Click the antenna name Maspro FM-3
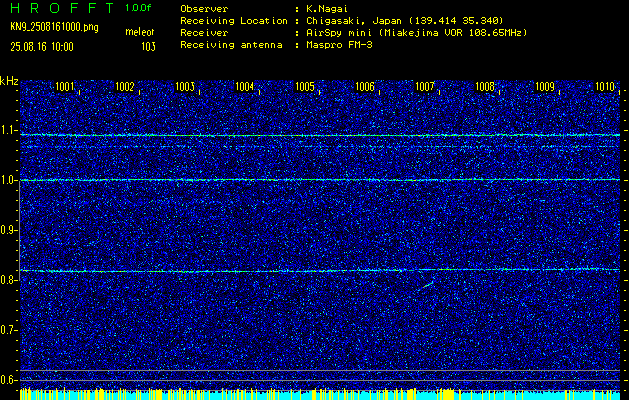 tap(338, 45)
